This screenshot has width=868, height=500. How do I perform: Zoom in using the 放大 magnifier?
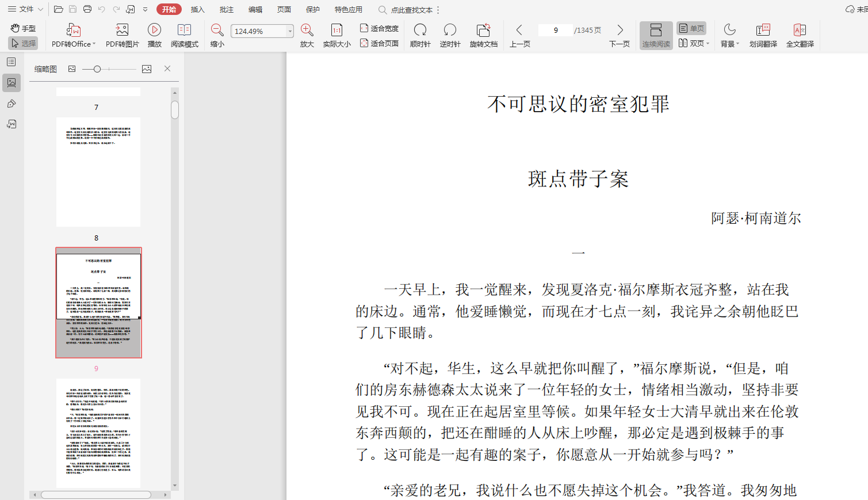[x=307, y=35]
